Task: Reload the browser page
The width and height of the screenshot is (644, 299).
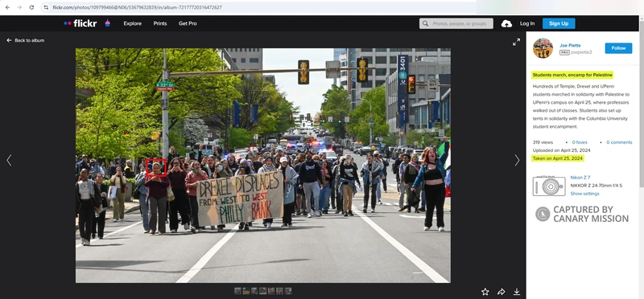Action: click(31, 7)
